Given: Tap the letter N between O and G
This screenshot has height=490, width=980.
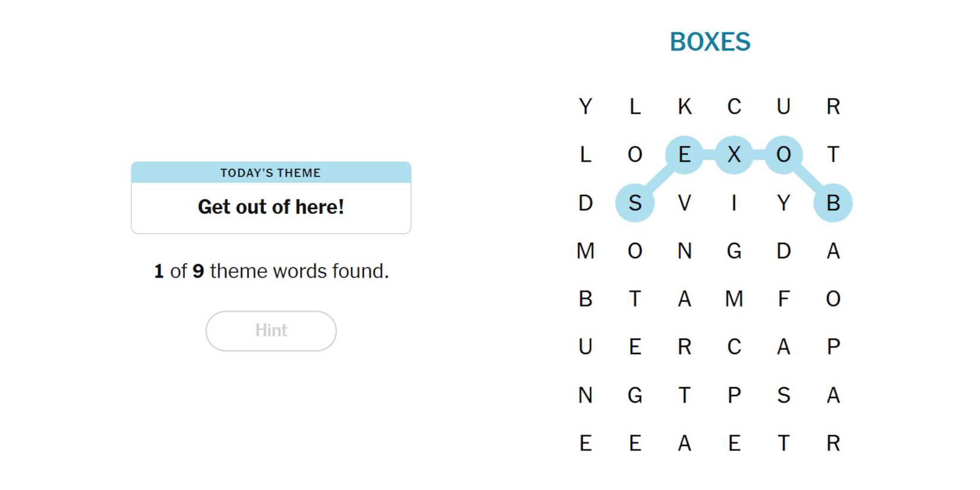Looking at the screenshot, I should tap(684, 251).
